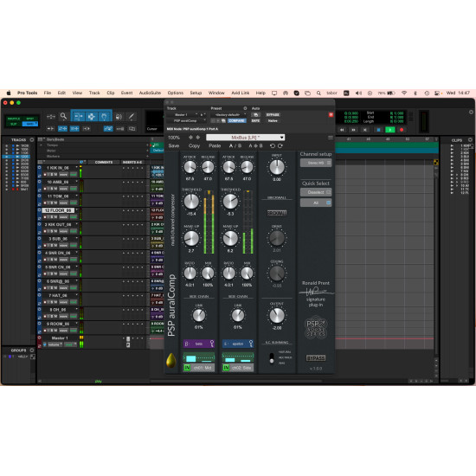Open the Clip menu
The width and height of the screenshot is (476, 476).
point(111,93)
